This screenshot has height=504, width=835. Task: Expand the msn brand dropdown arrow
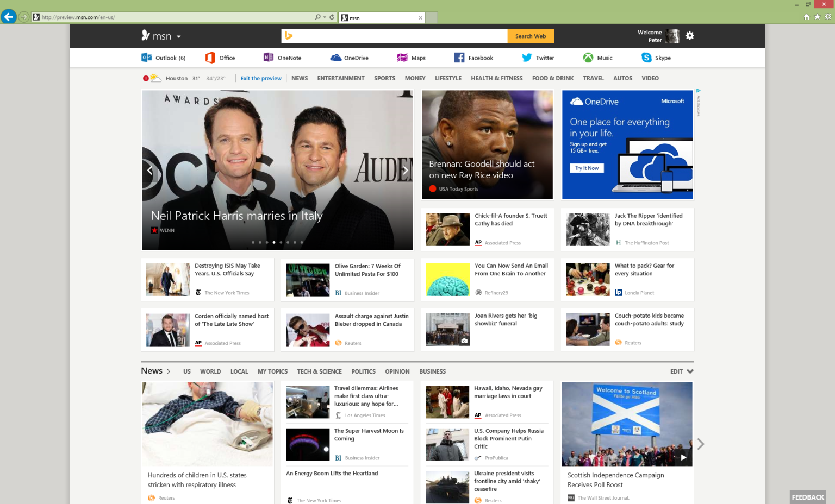click(x=179, y=36)
